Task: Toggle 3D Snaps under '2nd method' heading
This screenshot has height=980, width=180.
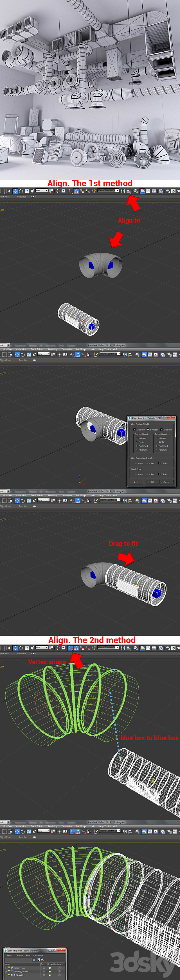Action: coord(71,648)
